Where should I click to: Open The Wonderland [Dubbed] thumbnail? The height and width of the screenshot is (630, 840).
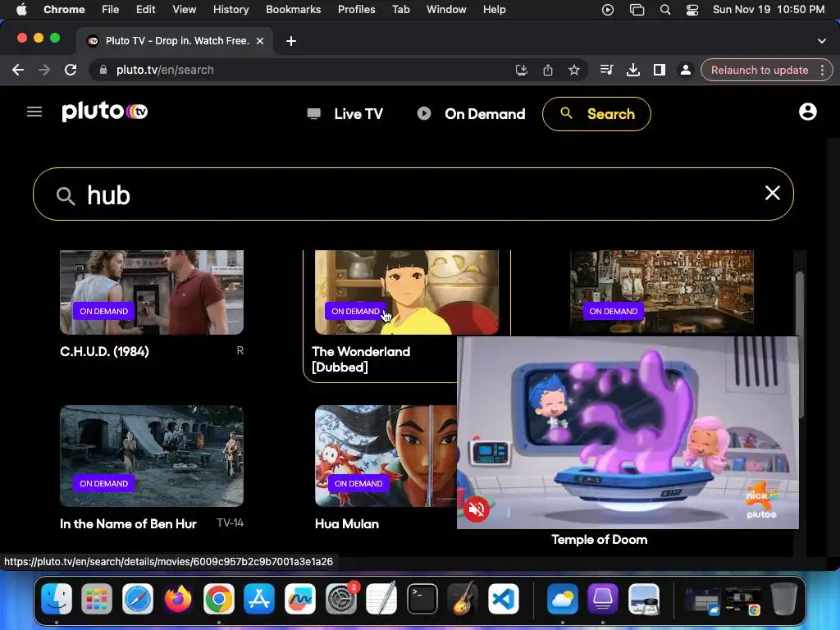(x=407, y=293)
